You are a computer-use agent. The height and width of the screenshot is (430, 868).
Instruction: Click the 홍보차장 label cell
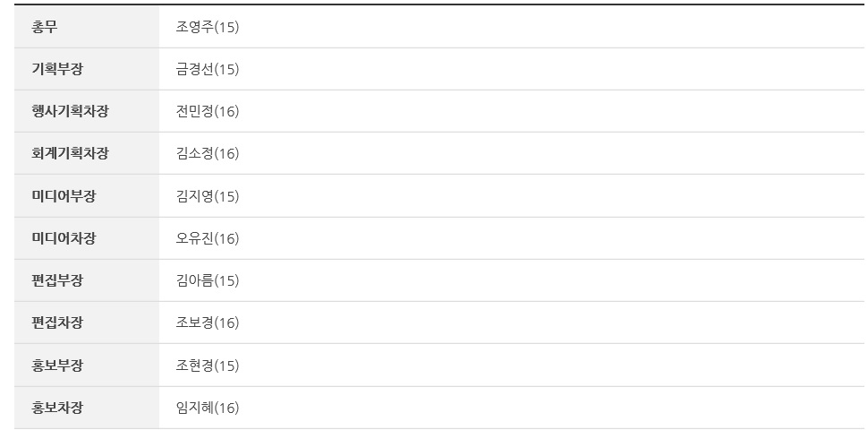coord(57,408)
